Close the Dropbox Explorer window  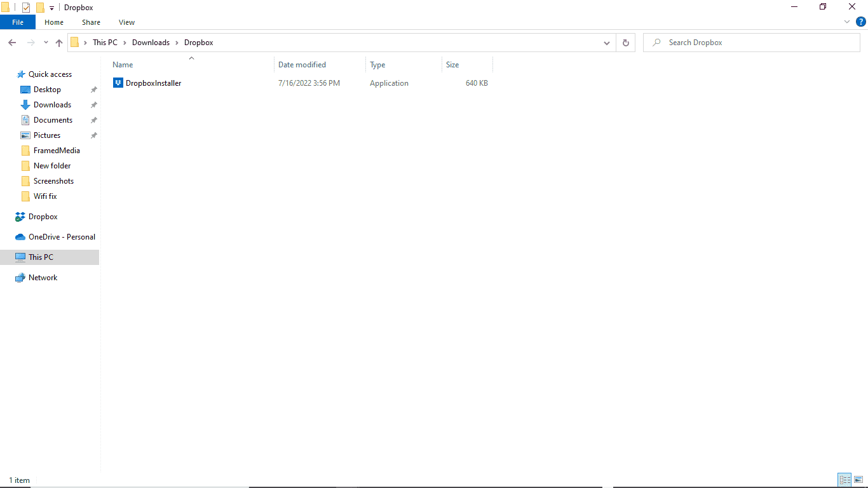pos(853,7)
